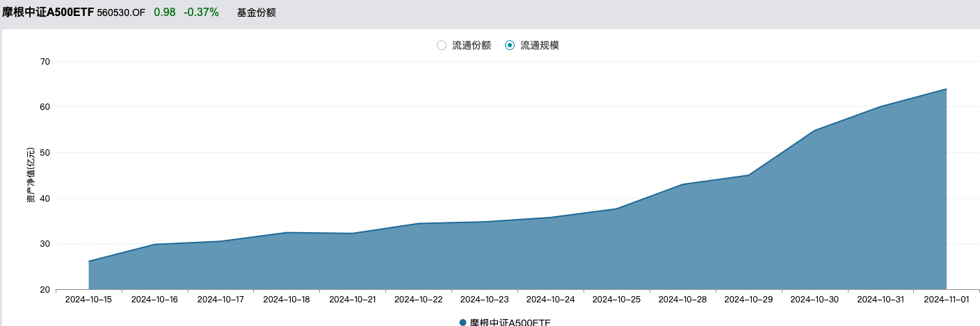Click the price value 0.98

(165, 13)
